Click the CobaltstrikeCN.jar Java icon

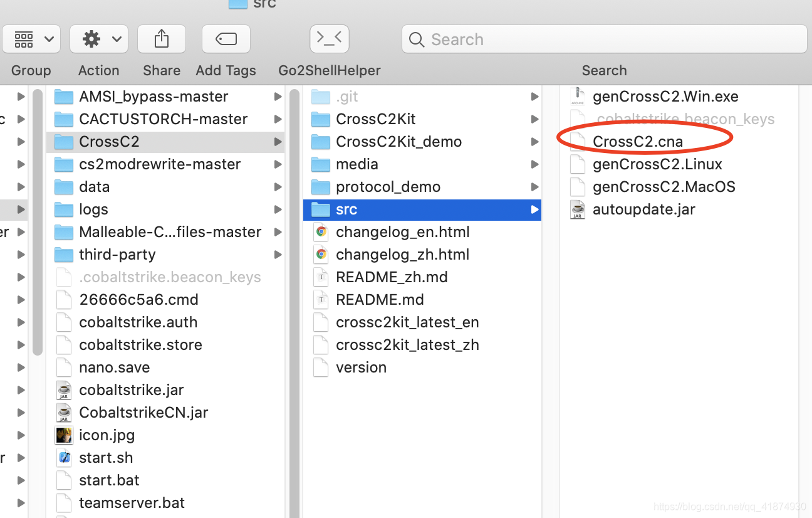coord(64,413)
